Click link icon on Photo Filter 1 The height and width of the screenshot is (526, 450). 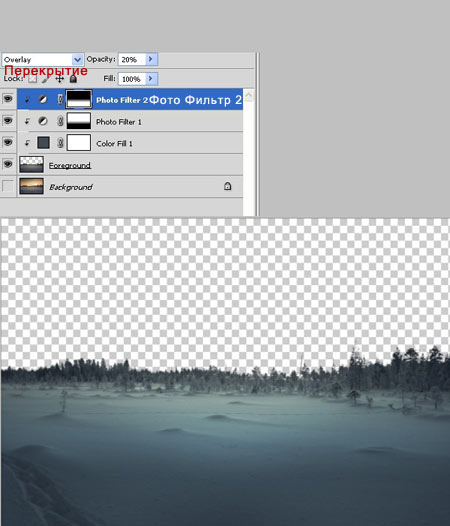click(60, 121)
